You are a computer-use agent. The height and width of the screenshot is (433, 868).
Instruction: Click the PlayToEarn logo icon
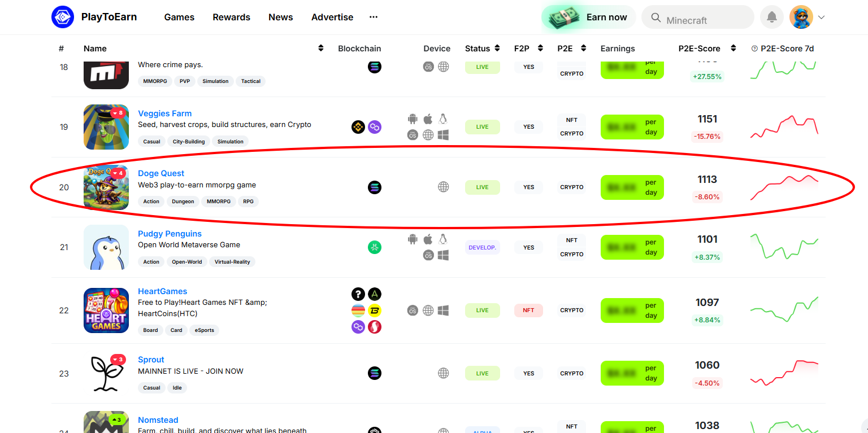pos(62,17)
